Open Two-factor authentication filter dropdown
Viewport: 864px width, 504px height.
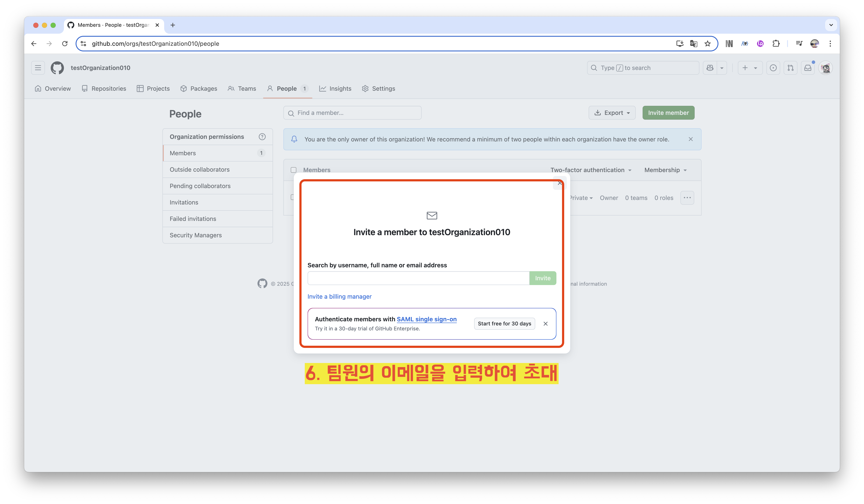pos(591,170)
